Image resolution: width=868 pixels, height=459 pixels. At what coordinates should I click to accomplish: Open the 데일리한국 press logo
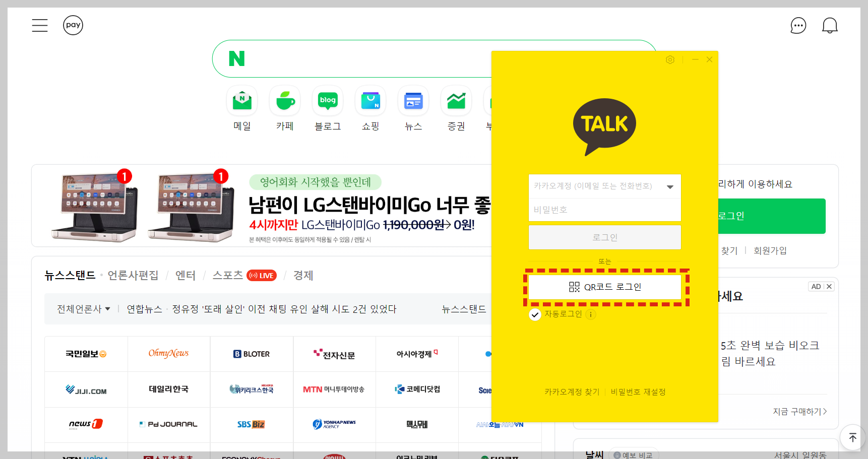[169, 389]
